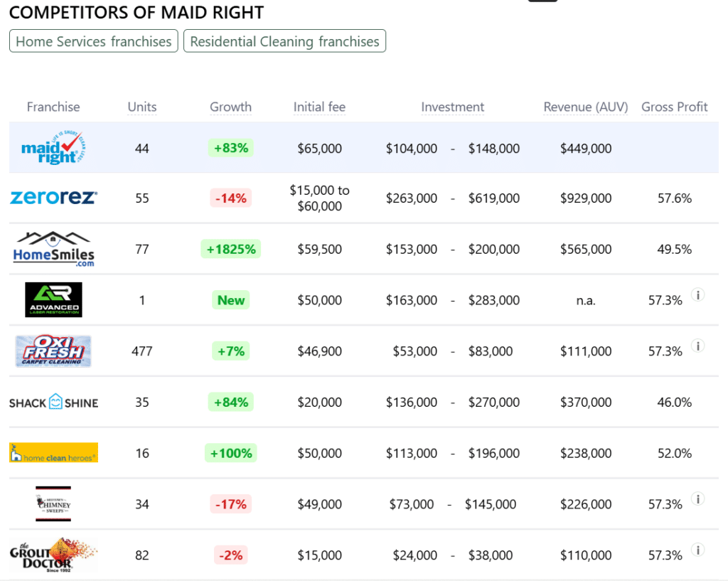Screen dimensions: 728x581
Task: Select the +7% growth badge for Oxi Fresh
Action: pos(231,351)
